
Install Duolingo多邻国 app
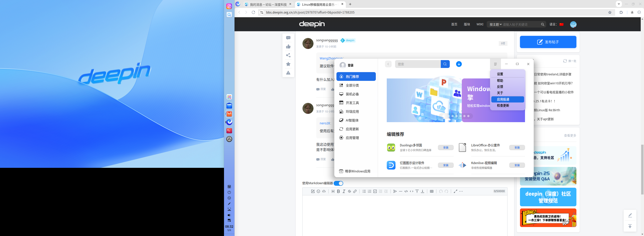coord(446,147)
